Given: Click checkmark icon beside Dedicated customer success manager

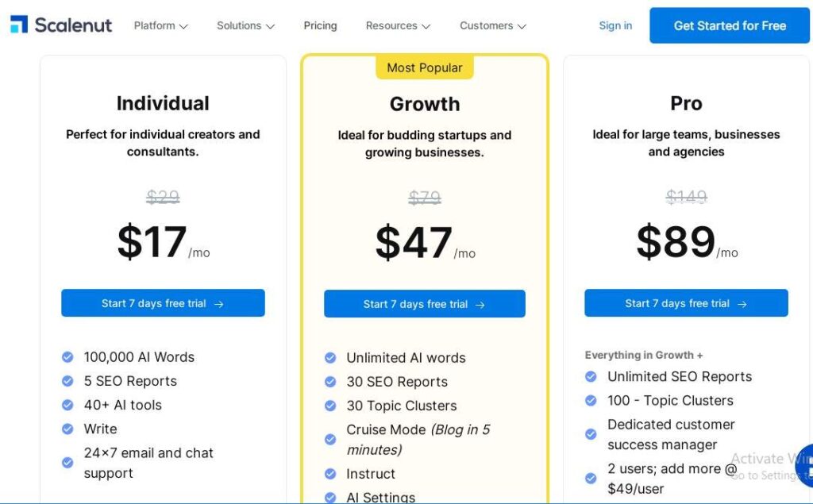Looking at the screenshot, I should tap(591, 434).
